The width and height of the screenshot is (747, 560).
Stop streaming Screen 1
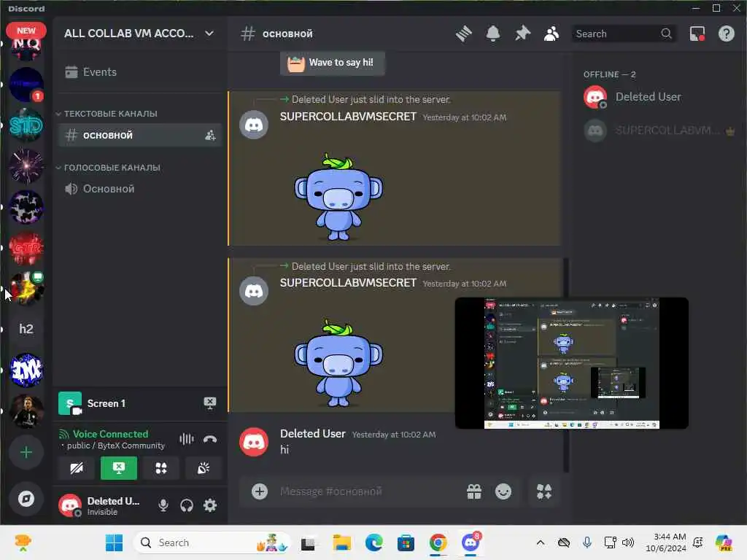[x=209, y=403]
